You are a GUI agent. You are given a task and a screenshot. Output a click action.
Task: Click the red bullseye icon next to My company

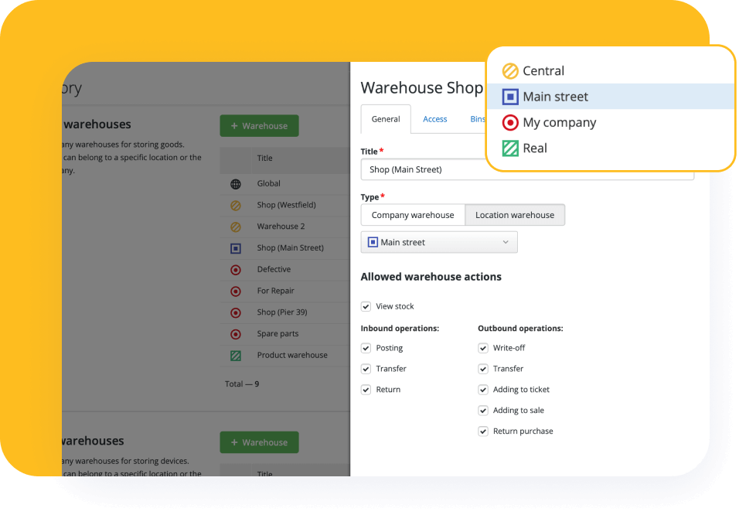click(x=509, y=122)
